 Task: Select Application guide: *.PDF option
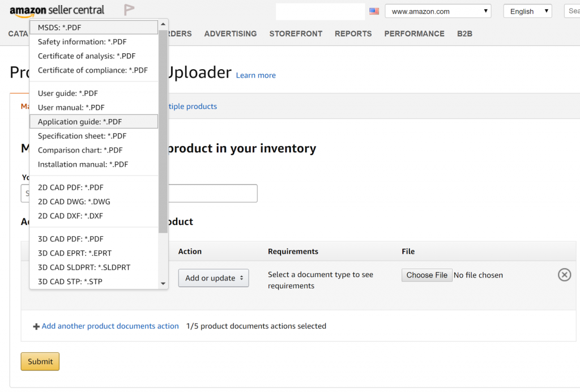tap(93, 122)
